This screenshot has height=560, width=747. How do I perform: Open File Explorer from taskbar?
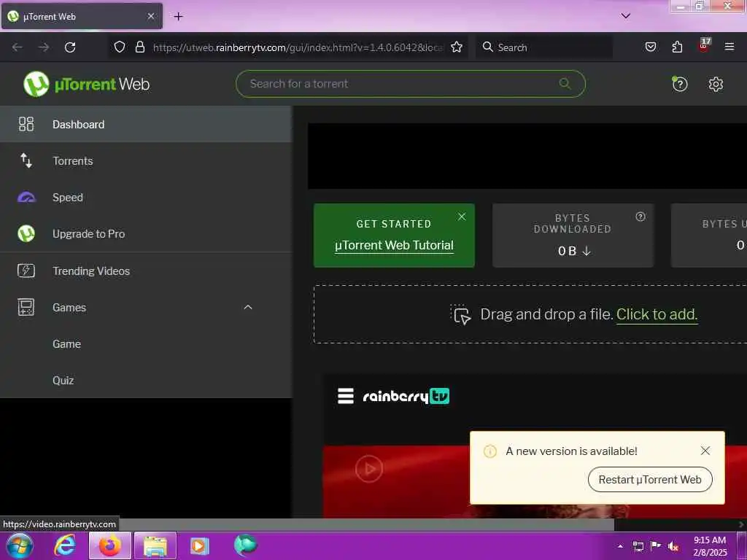[x=155, y=545]
